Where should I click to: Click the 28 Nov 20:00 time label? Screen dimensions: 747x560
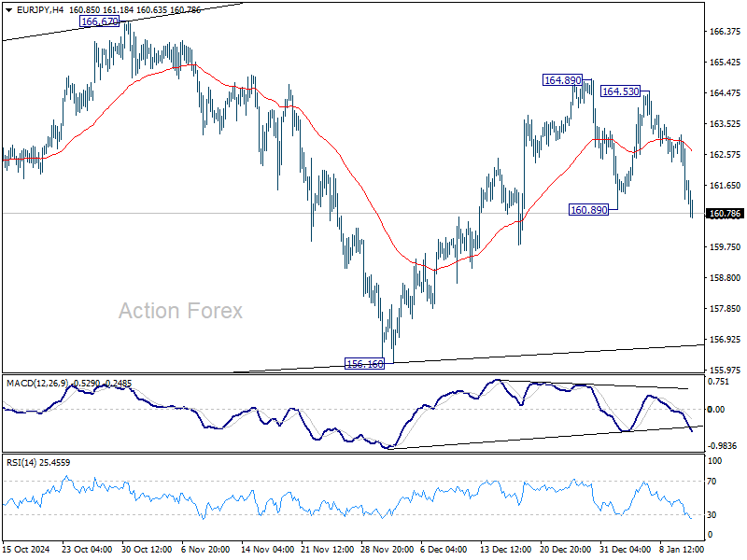click(x=387, y=550)
